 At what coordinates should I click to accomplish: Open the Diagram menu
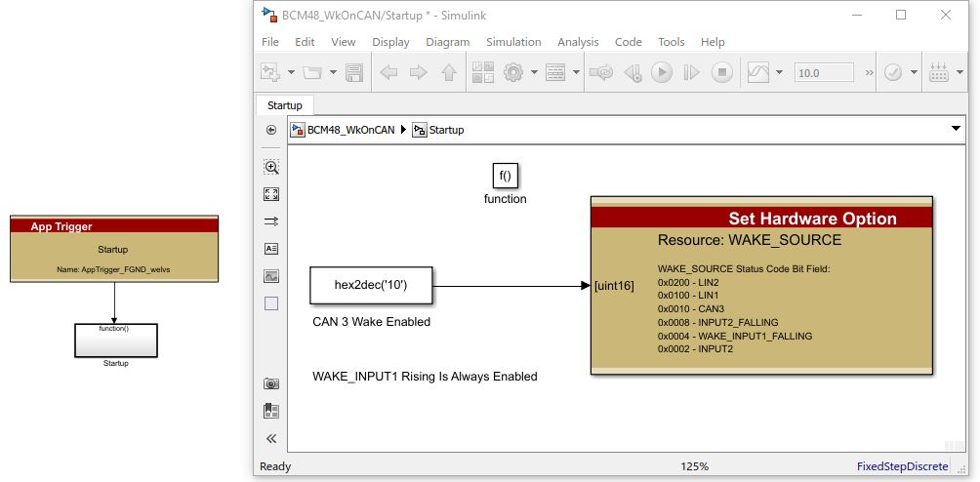[447, 42]
